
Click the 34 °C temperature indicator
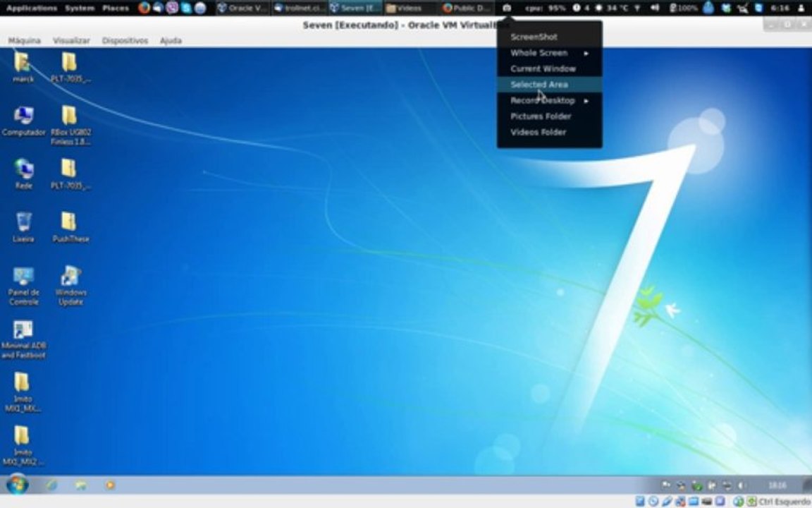(612, 8)
